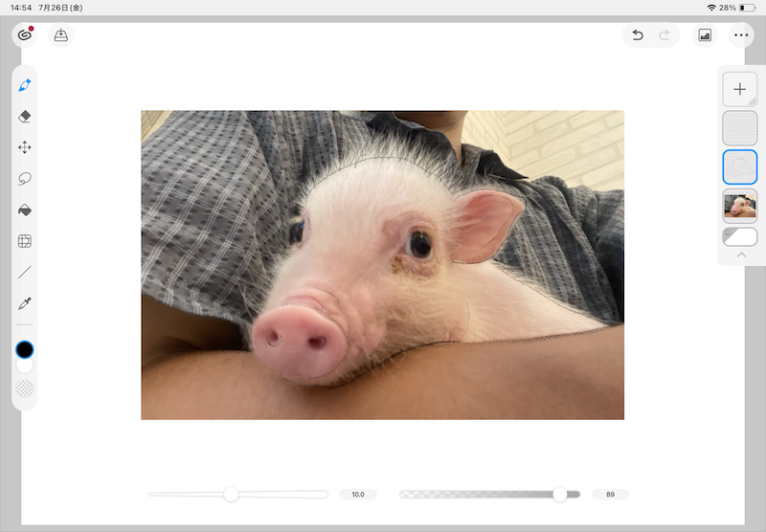Select the pen brush tool
Screen dimensions: 766x532
point(25,85)
